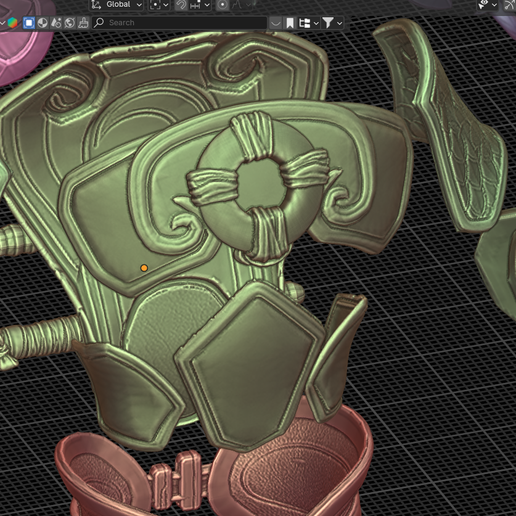Click the colorful hexagon cube icon
Screen dimensions: 516x516
tap(12, 23)
